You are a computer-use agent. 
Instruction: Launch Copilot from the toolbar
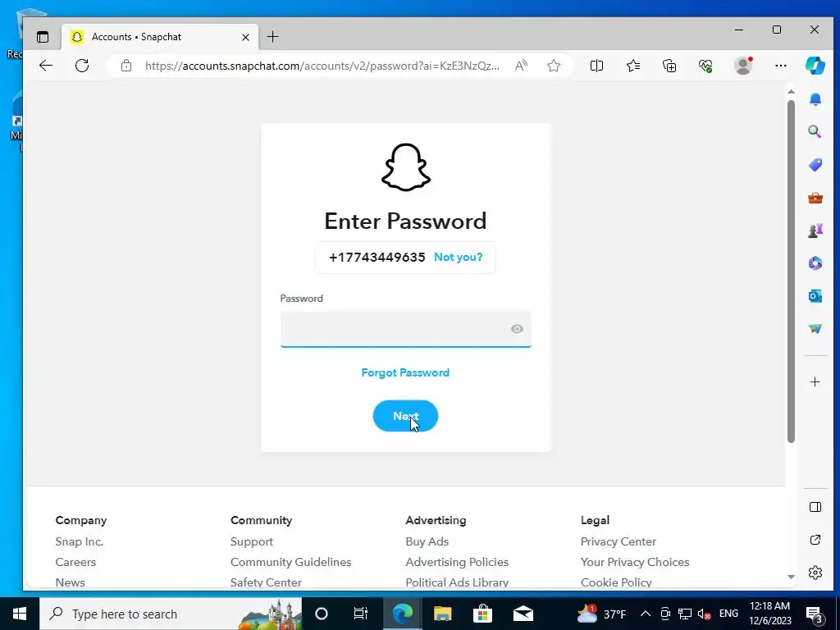815,66
